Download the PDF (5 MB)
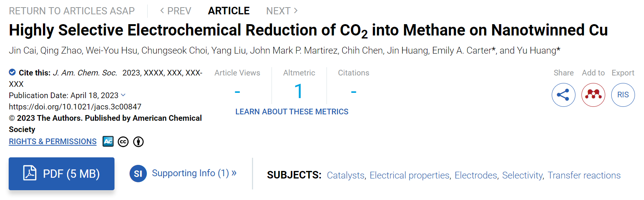The height and width of the screenshot is (200, 644). tap(61, 174)
